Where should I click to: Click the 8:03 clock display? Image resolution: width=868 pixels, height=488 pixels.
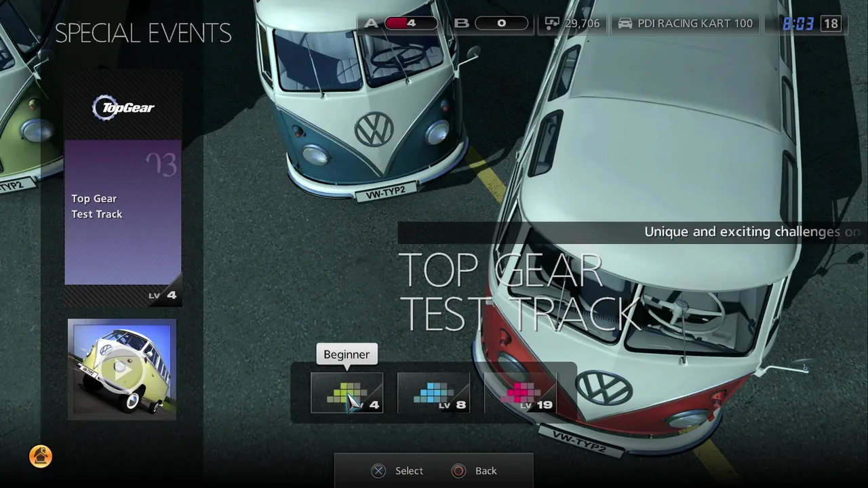tap(798, 24)
